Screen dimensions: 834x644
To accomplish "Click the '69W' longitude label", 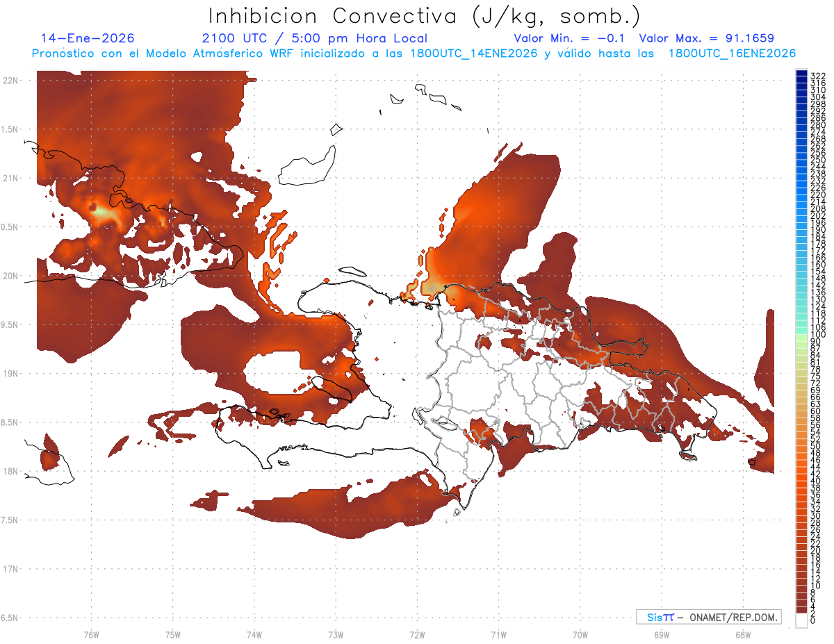I will coord(662,634).
